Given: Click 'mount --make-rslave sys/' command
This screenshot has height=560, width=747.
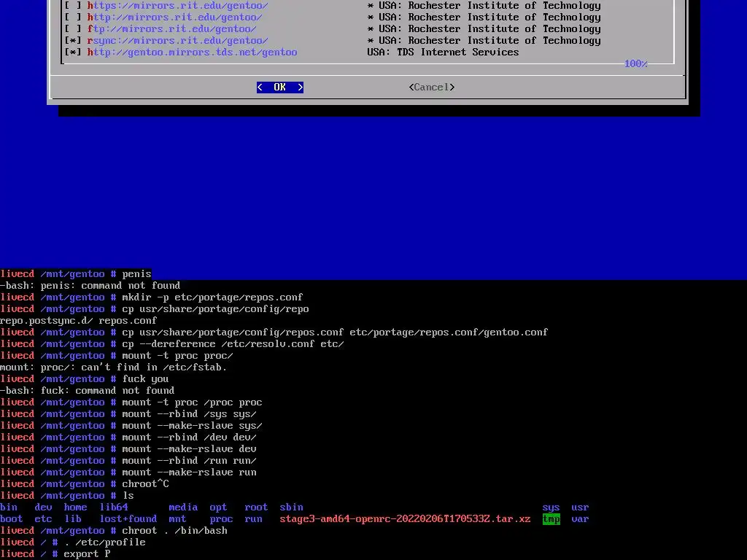Looking at the screenshot, I should (x=192, y=426).
